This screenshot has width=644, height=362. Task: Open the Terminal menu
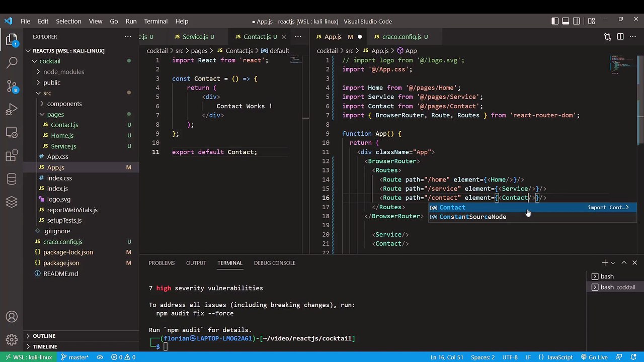156,21
